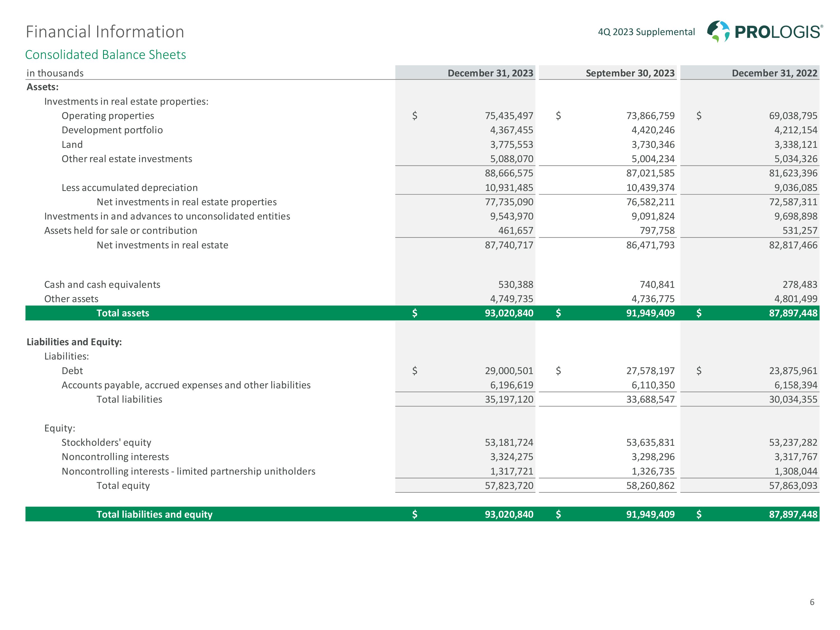Click the green Total assets row label
Image resolution: width=840 pixels, height=630 pixels.
pos(123,313)
